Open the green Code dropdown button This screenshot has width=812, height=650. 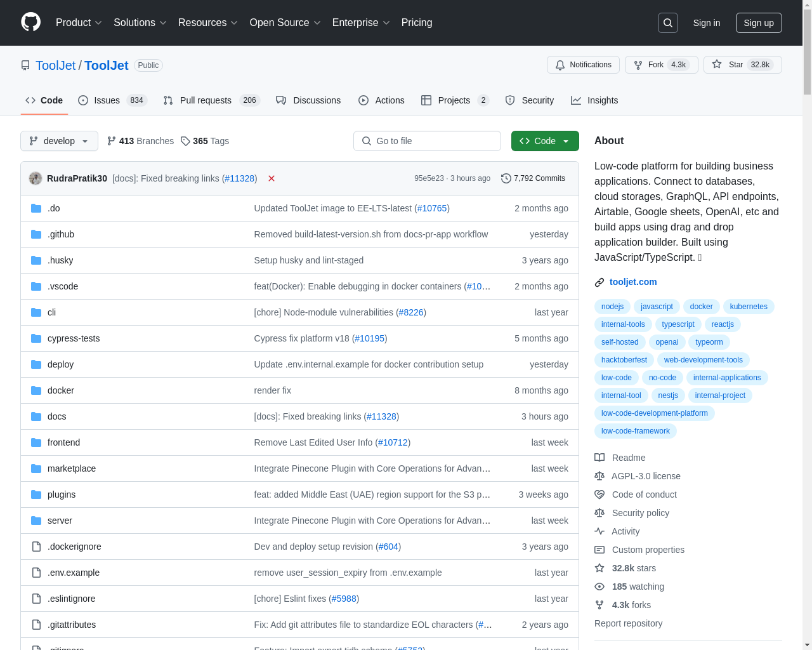(545, 141)
